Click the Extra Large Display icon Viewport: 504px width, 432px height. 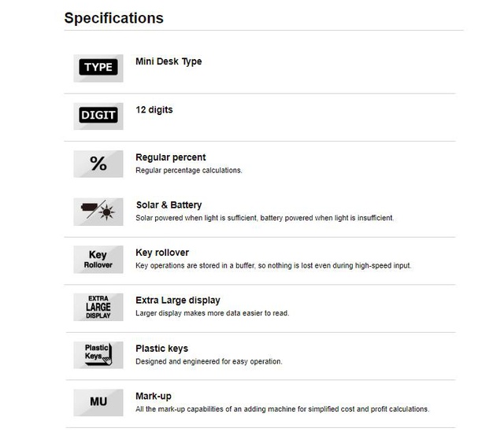[98, 307]
